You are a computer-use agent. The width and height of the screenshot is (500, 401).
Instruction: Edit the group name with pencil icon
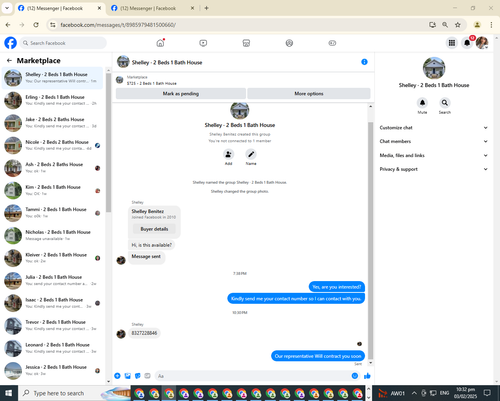point(251,154)
